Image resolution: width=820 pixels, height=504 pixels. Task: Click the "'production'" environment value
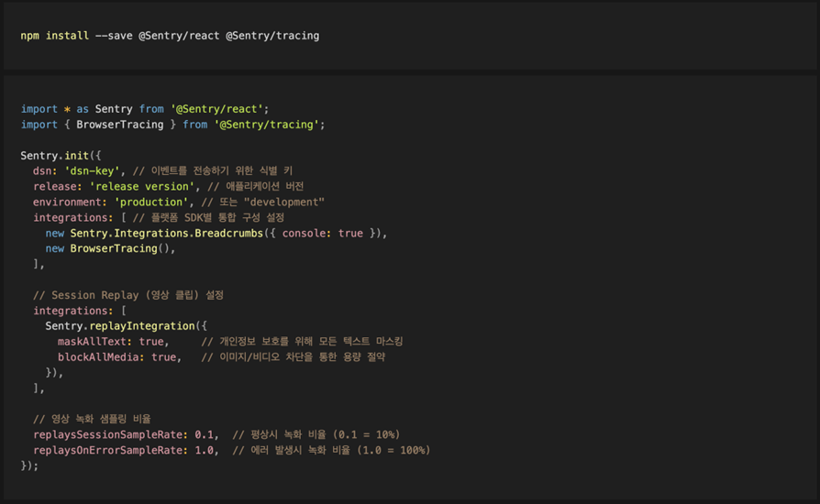151,203
